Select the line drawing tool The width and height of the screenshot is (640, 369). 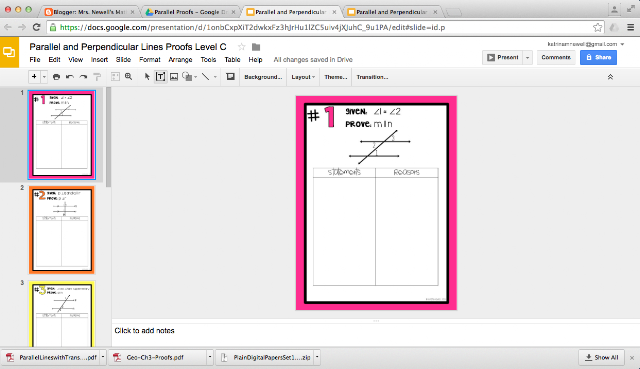pyautogui.click(x=205, y=76)
